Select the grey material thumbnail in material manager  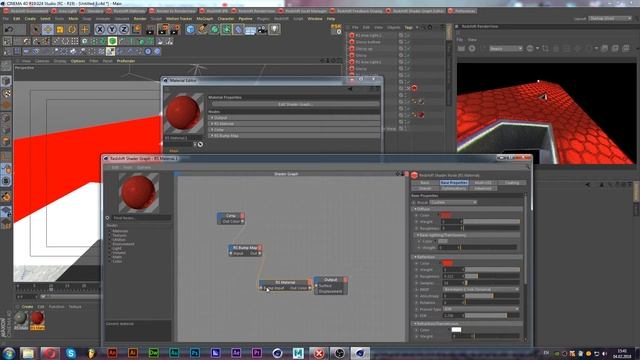coord(21,318)
